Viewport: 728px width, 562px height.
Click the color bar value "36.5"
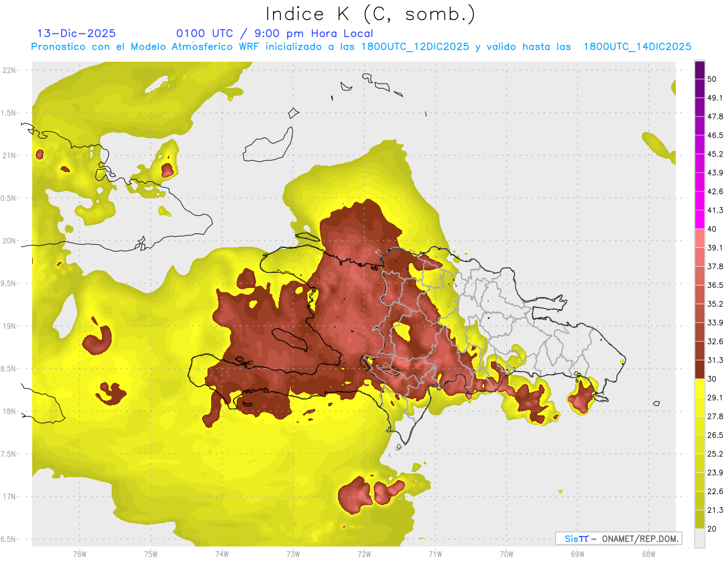pyautogui.click(x=715, y=285)
